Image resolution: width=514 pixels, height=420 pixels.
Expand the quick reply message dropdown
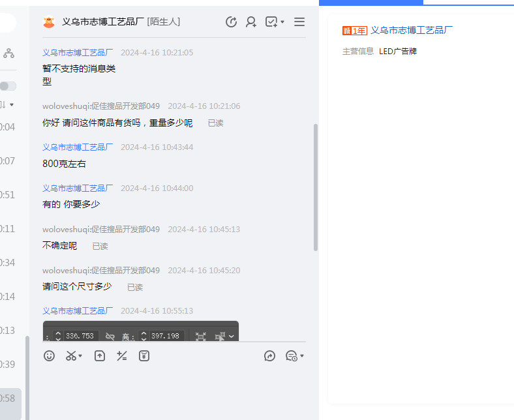(302, 356)
